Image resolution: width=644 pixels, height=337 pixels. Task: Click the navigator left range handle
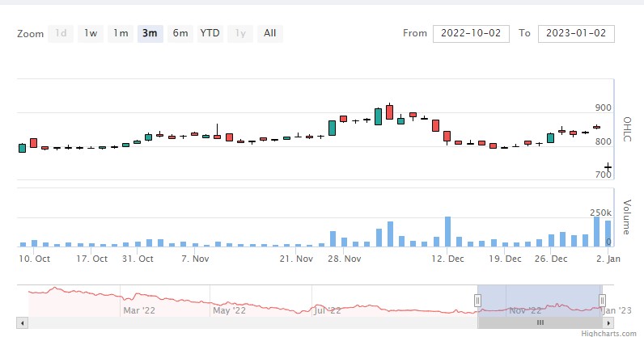[x=477, y=301]
